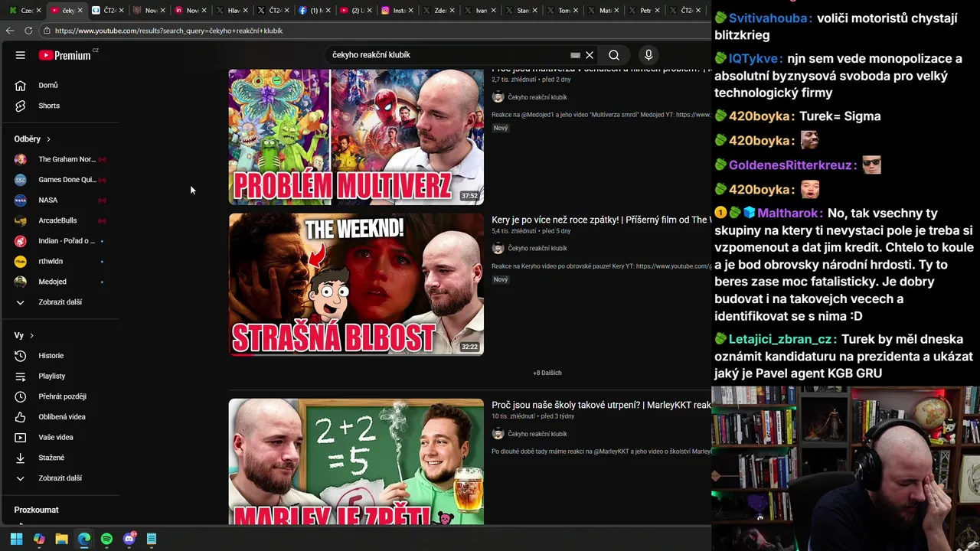
Task: Expand Zobrazit další under subscriptions
Action: pyautogui.click(x=60, y=302)
